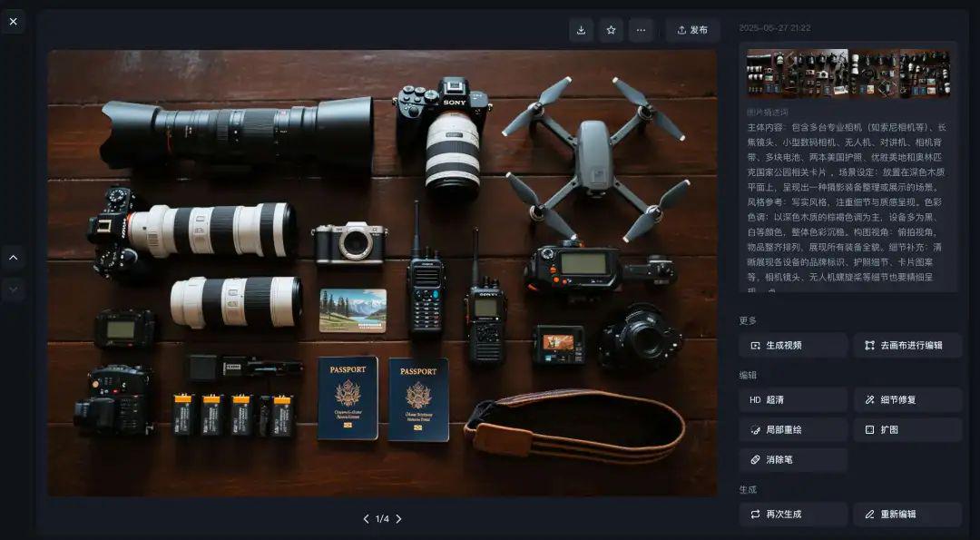Apply HD 超清 upscaling

(793, 399)
